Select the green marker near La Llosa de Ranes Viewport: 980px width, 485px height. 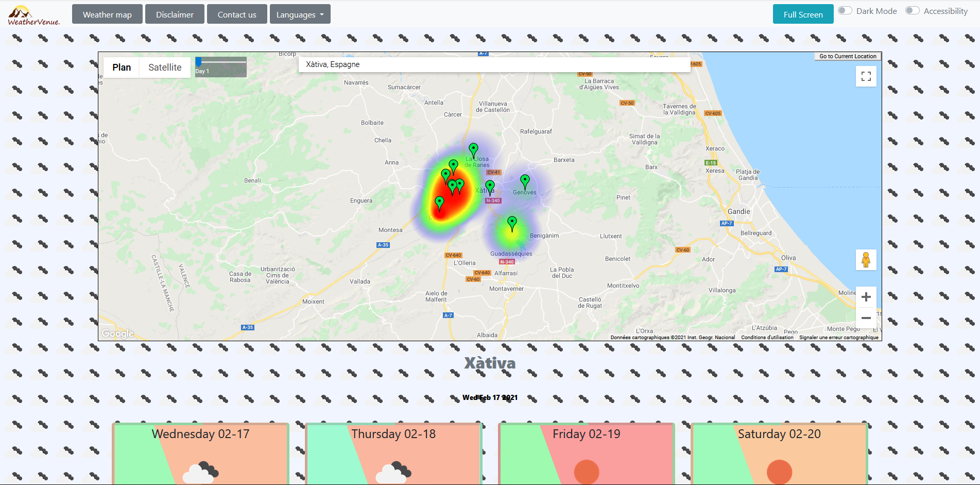[474, 151]
